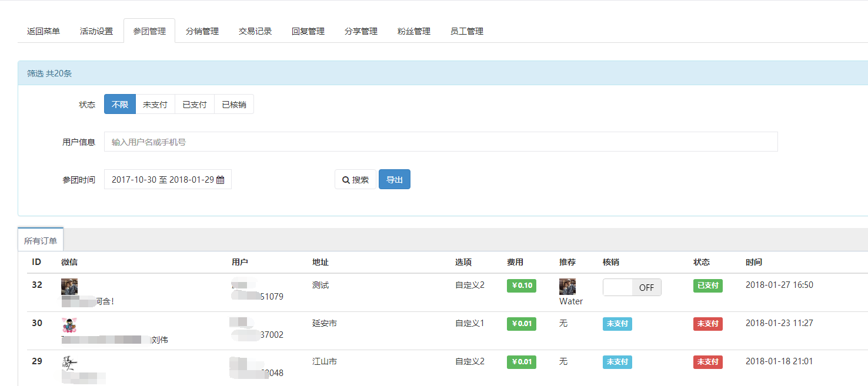Viewport: 868px width, 386px height.
Task: Click the magnifier icon on 搜索 button
Action: click(346, 179)
